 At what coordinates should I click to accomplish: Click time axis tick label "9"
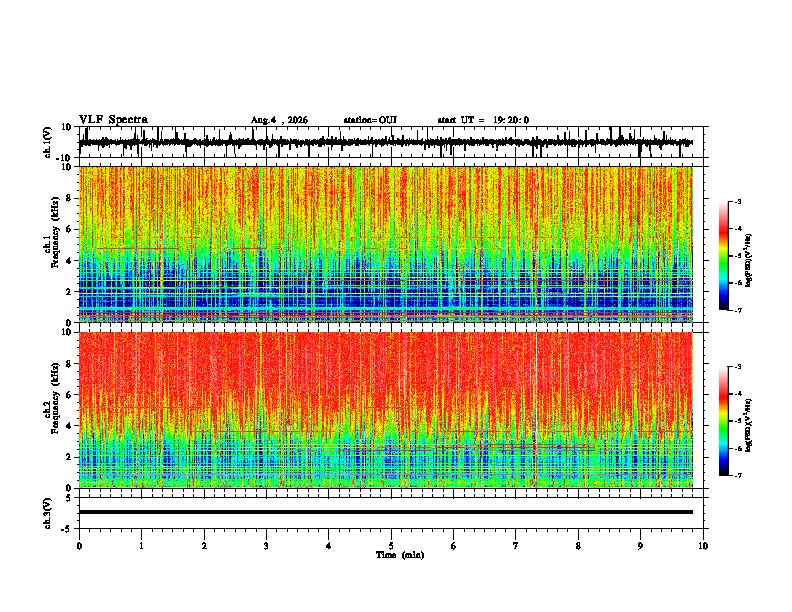pos(640,546)
